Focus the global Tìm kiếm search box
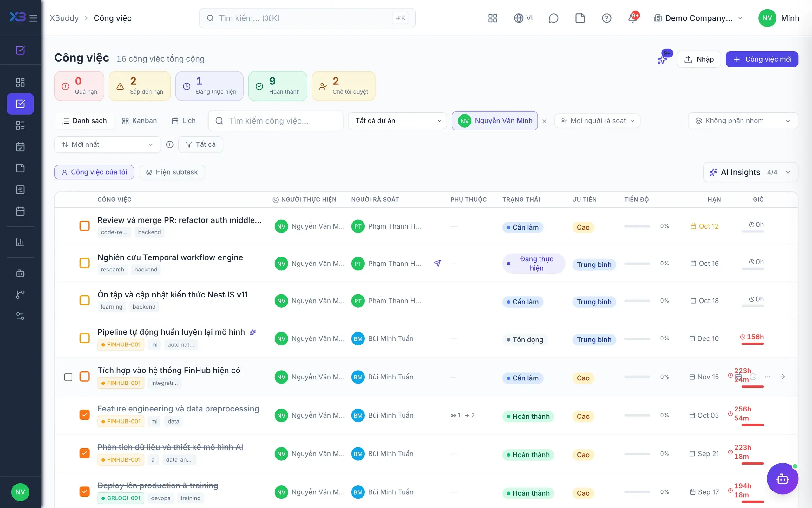Viewport: 812px width, 508px height. point(307,18)
